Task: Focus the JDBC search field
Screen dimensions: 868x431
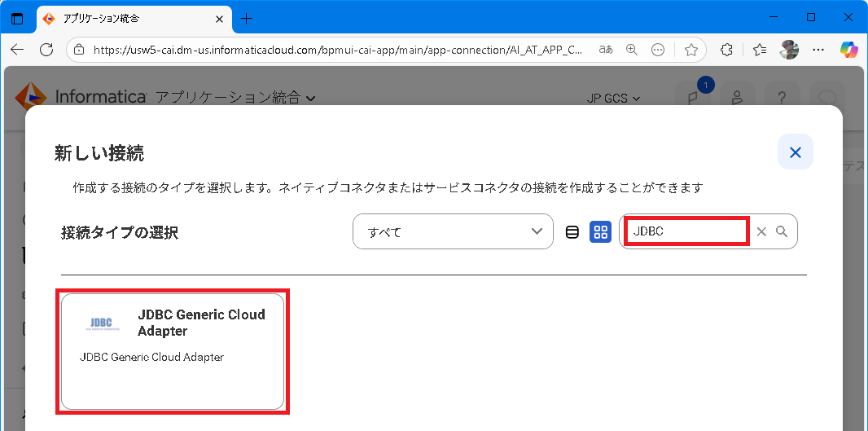Action: pyautogui.click(x=687, y=231)
